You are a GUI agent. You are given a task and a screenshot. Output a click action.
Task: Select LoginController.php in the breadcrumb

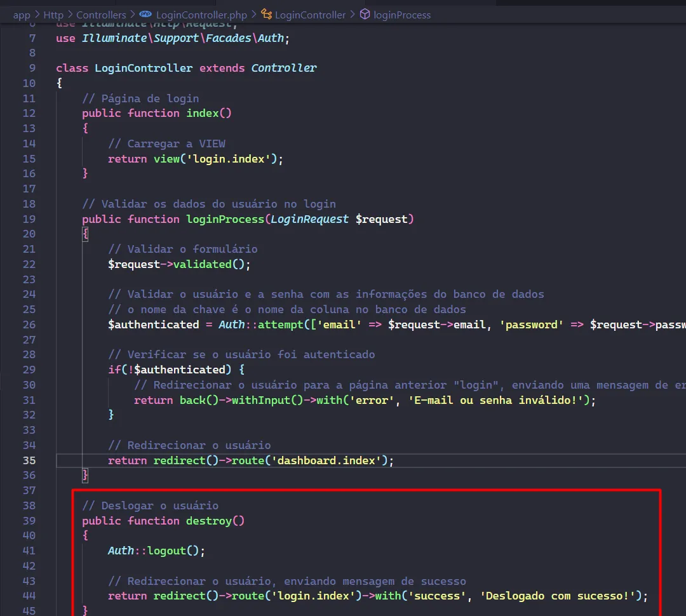pos(202,14)
